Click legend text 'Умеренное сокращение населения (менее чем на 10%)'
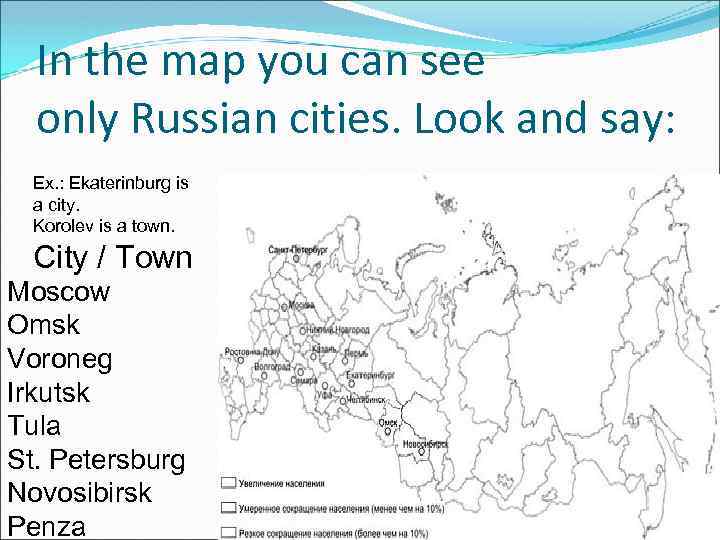This screenshot has width=720, height=540. tap(341, 509)
